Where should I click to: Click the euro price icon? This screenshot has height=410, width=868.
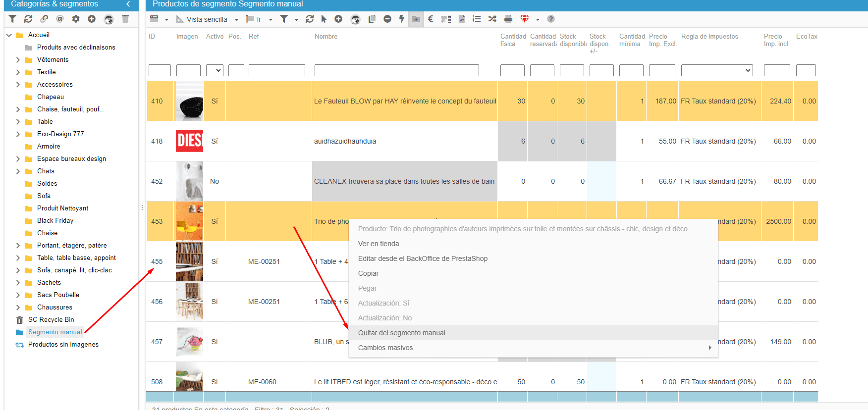pyautogui.click(x=431, y=19)
